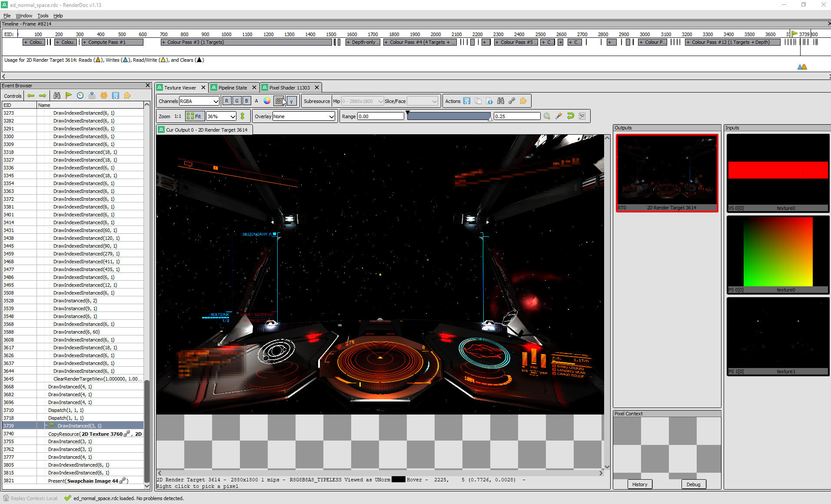Click the Event Browser puzzle-piece extensions icon
831x504 pixels.
click(x=127, y=96)
